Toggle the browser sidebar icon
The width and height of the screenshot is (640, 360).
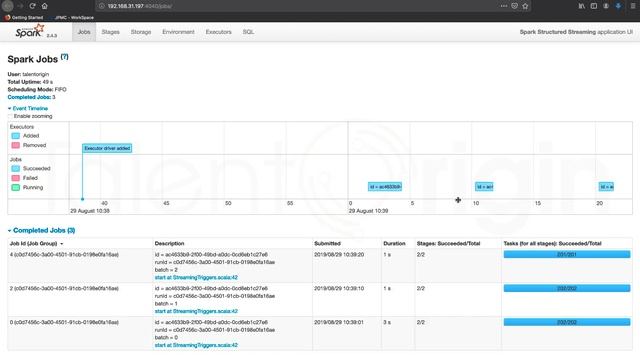click(594, 6)
